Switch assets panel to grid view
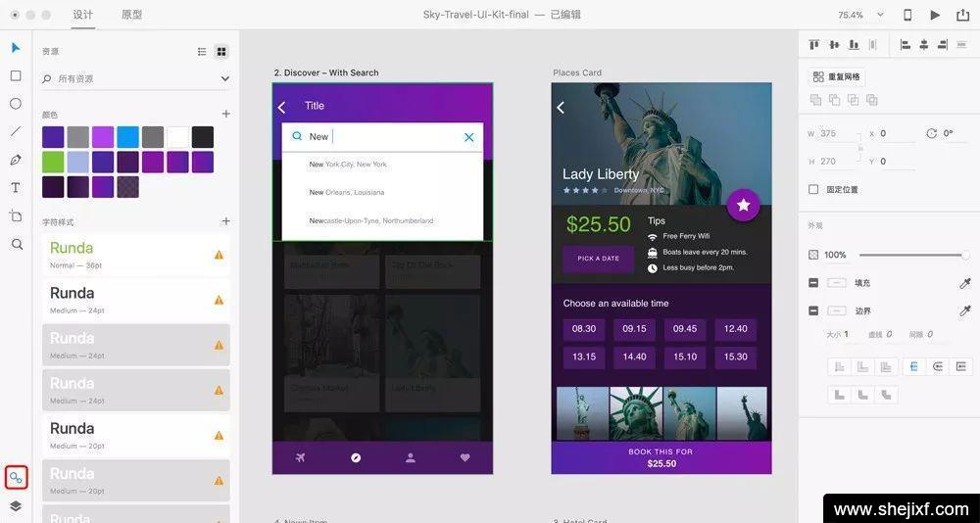Image resolution: width=980 pixels, height=523 pixels. (221, 52)
